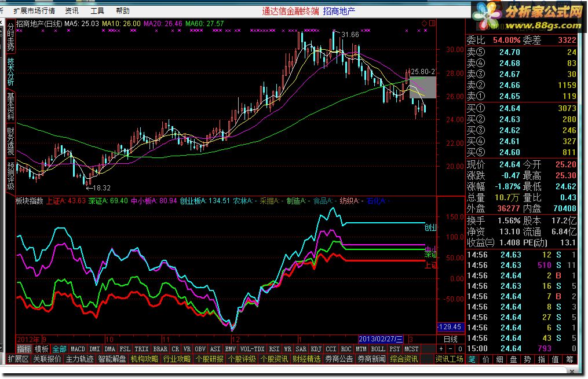Apply the MCST indicator
The height and width of the screenshot is (379, 588).
pos(411,349)
